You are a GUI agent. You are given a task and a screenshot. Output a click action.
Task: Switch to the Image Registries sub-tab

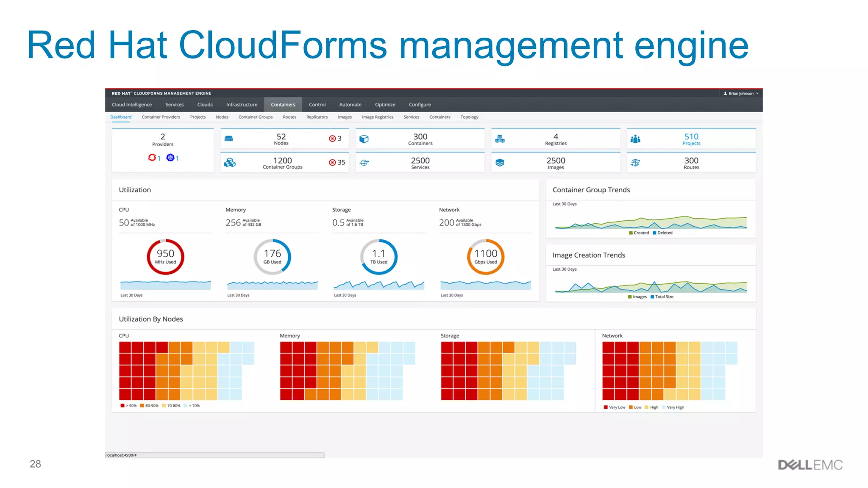click(377, 117)
